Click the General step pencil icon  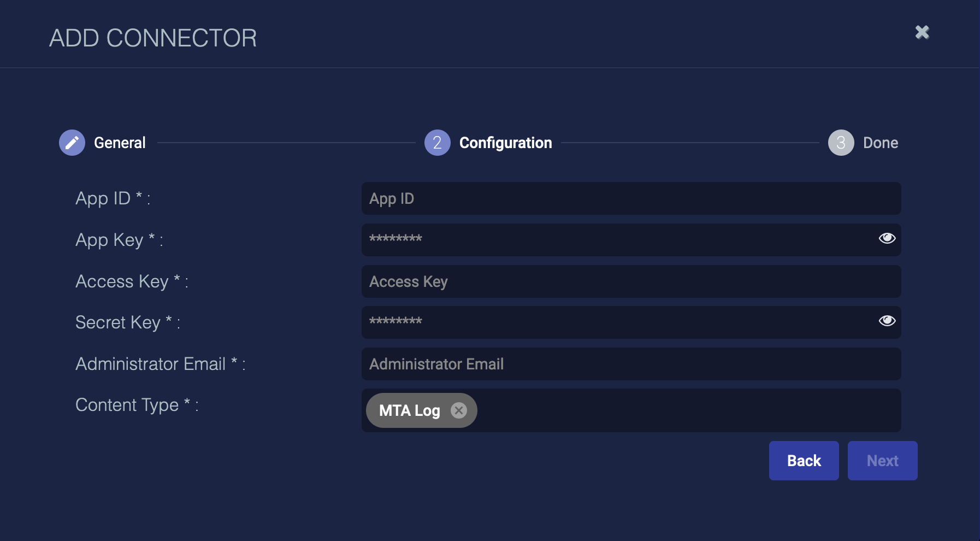pyautogui.click(x=72, y=143)
